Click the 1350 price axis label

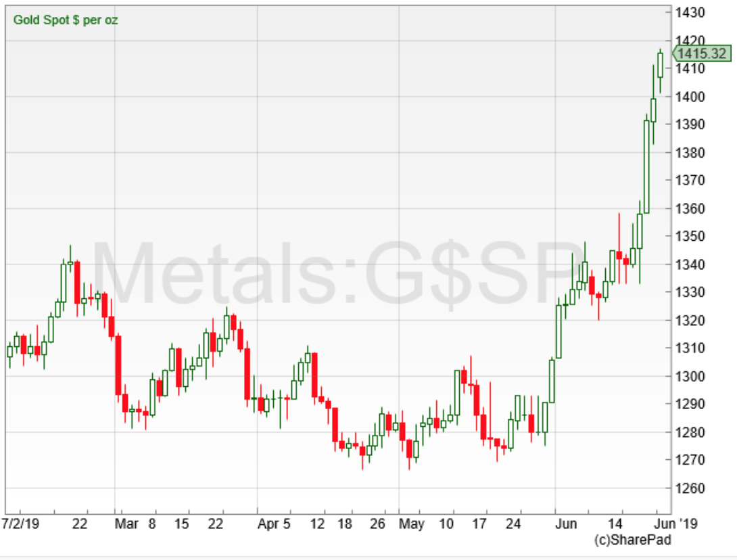pos(690,237)
